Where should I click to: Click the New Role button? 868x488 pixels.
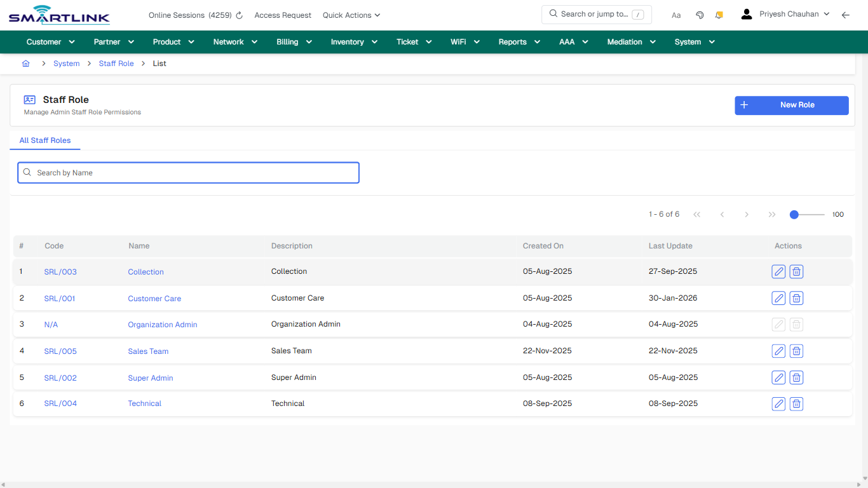point(791,105)
